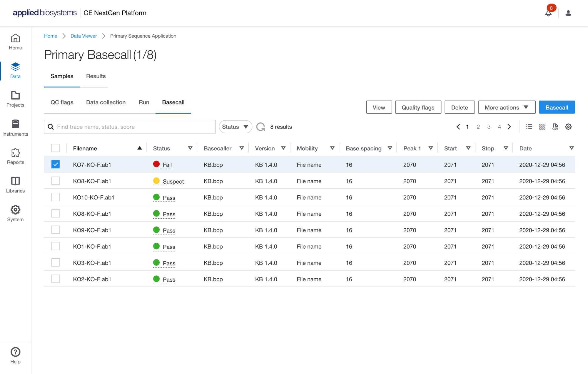Switch to grid view icon

[x=542, y=127]
